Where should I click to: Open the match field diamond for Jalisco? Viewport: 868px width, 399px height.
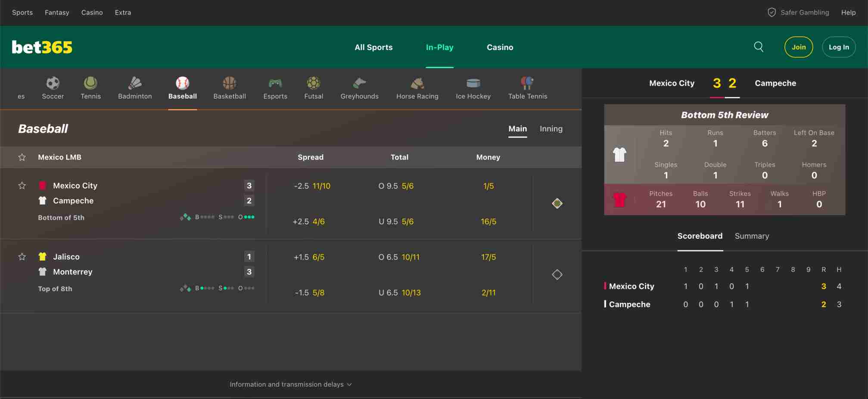tap(557, 274)
